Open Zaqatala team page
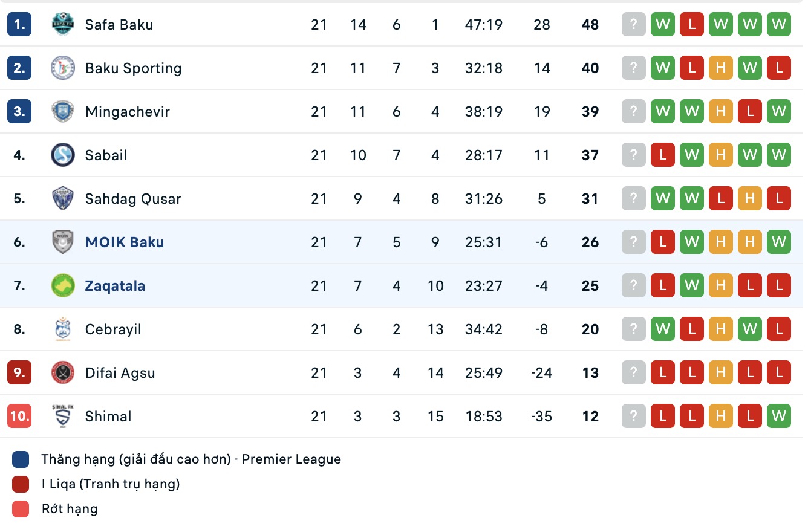Screen dimensions: 808x532 pyautogui.click(x=114, y=285)
